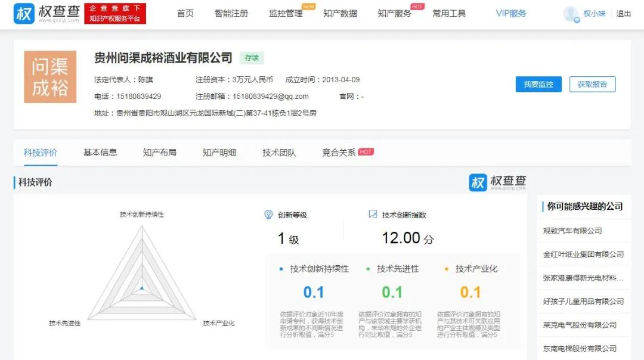Viewport: 644px width, 360px height.
Task: Open the 张家港康得新光电材料 company link
Action: [583, 278]
